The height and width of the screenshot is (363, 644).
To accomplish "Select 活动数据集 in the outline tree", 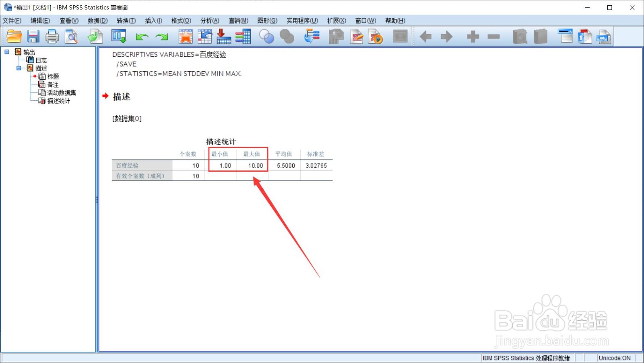I will 62,93.
